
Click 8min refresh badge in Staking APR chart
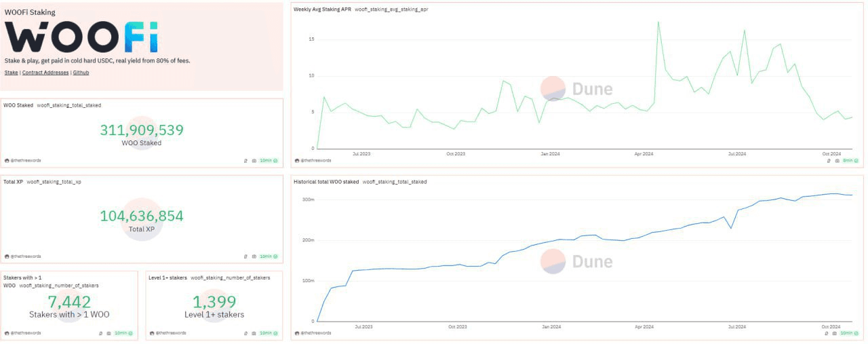point(850,161)
